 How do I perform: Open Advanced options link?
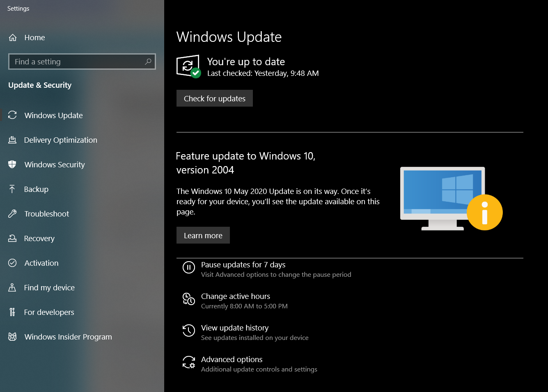(x=232, y=360)
